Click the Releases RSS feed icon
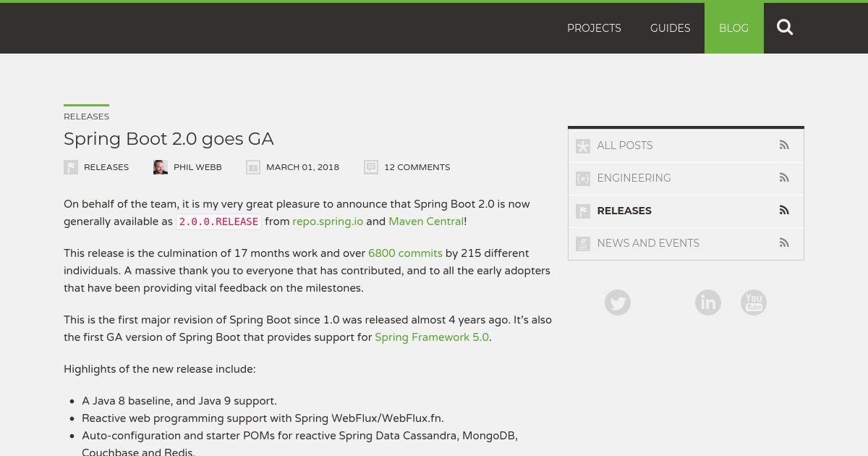Viewport: 868px width, 456px height. click(x=784, y=211)
